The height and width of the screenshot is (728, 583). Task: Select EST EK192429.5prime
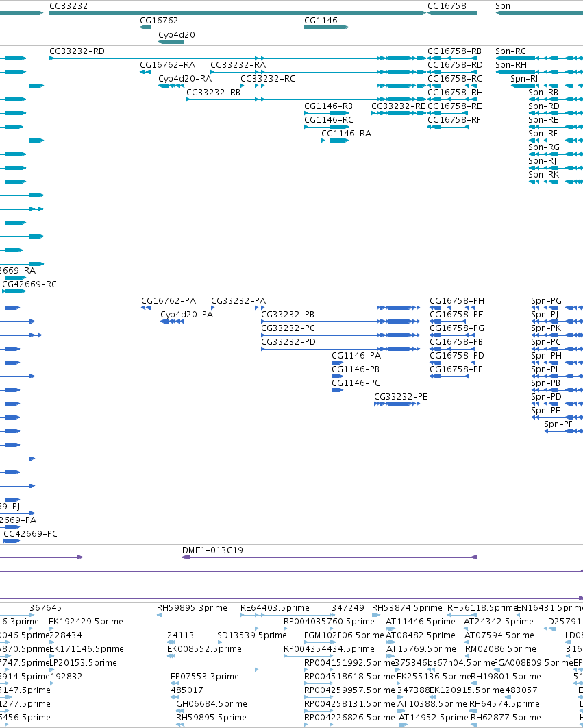click(x=86, y=621)
